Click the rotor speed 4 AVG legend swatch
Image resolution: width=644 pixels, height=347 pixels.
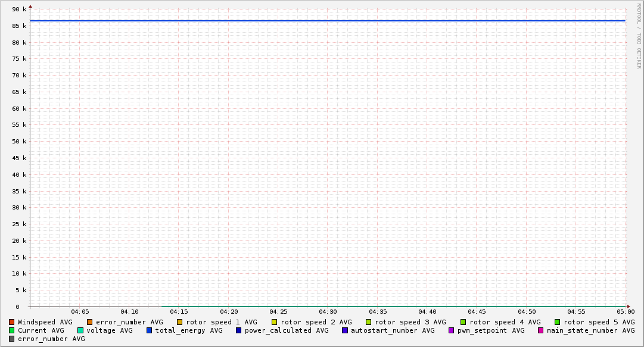tap(463, 322)
